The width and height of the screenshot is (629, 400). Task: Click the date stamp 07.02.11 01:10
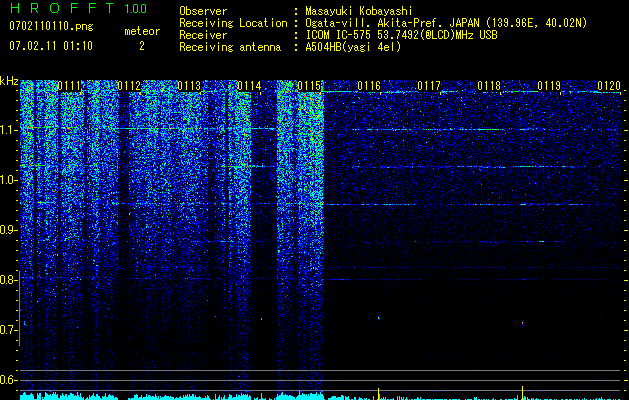(x=51, y=46)
